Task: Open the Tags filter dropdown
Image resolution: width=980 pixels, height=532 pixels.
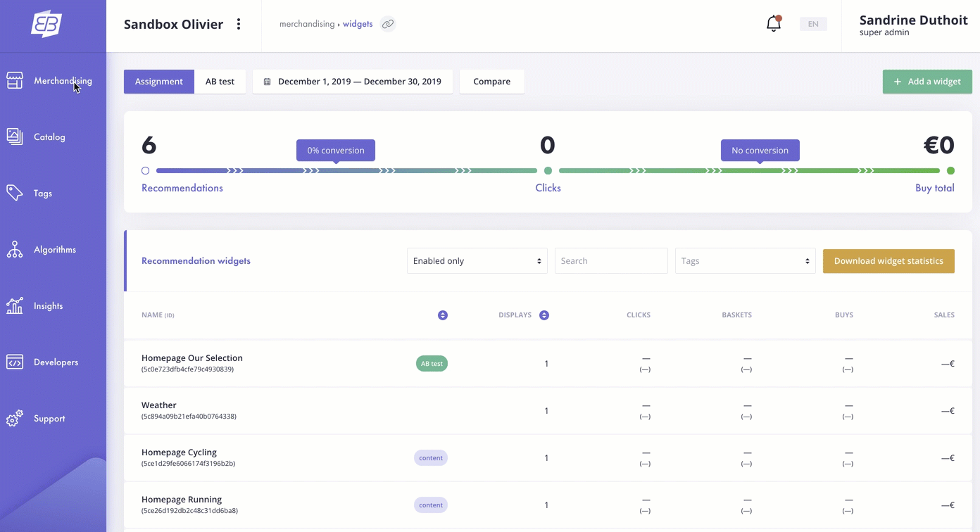Action: point(745,261)
